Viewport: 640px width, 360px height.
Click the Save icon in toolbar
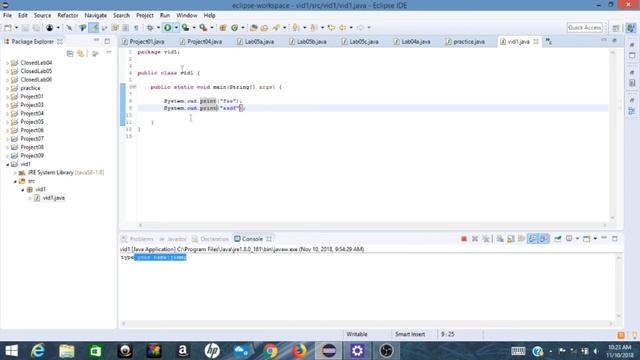[25, 28]
